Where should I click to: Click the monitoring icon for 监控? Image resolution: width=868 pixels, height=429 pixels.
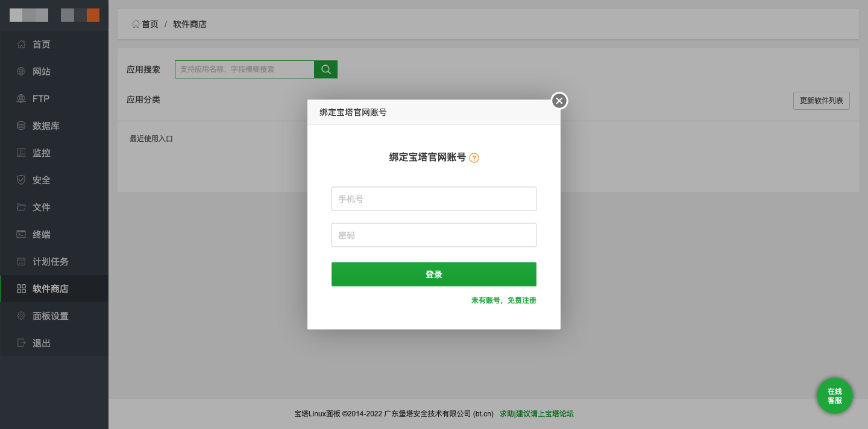(21, 153)
